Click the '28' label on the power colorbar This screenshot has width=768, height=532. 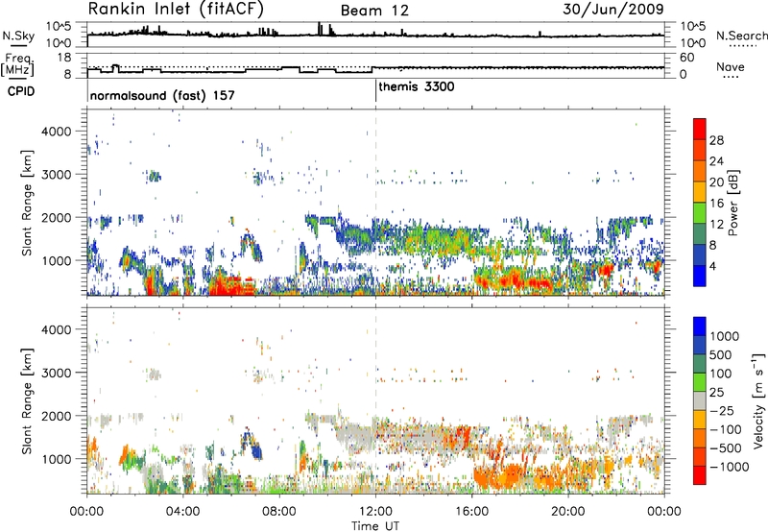(x=716, y=140)
